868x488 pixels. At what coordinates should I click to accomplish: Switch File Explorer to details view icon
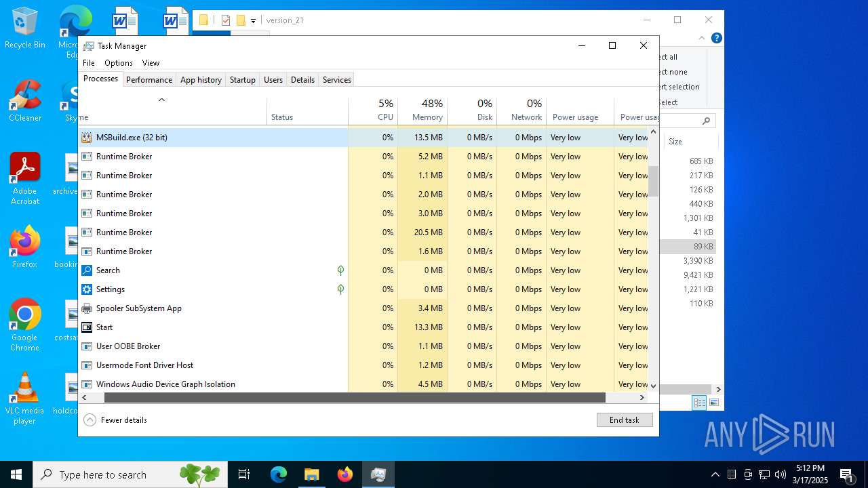(x=699, y=403)
